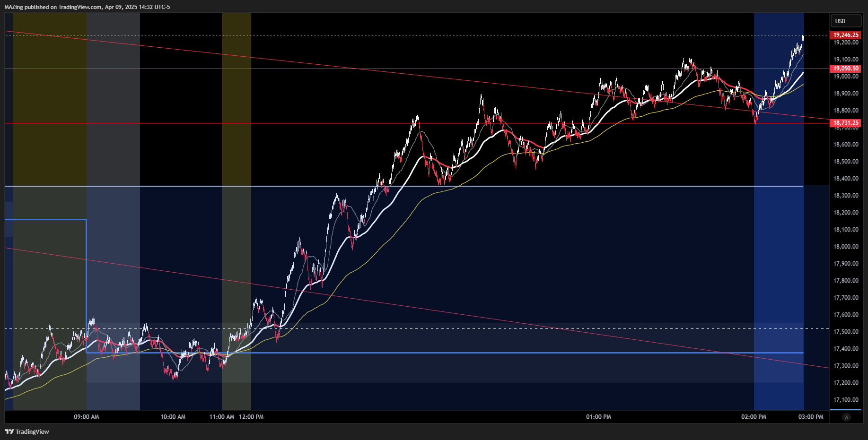Image resolution: width=868 pixels, height=440 pixels.
Task: Click the 18,200.00 price axis value
Action: (x=846, y=213)
